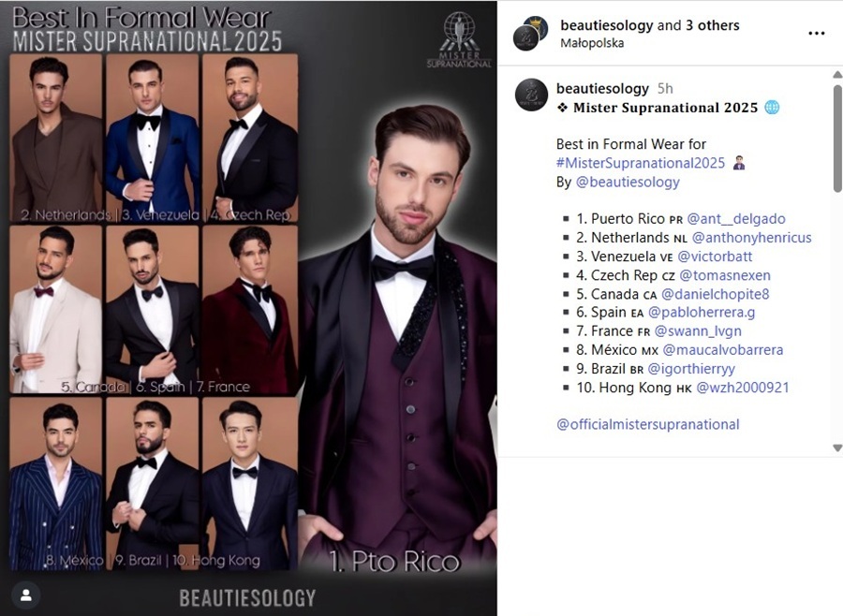Click the @tomasnexen mention
This screenshot has width=843, height=616.
pos(725,275)
